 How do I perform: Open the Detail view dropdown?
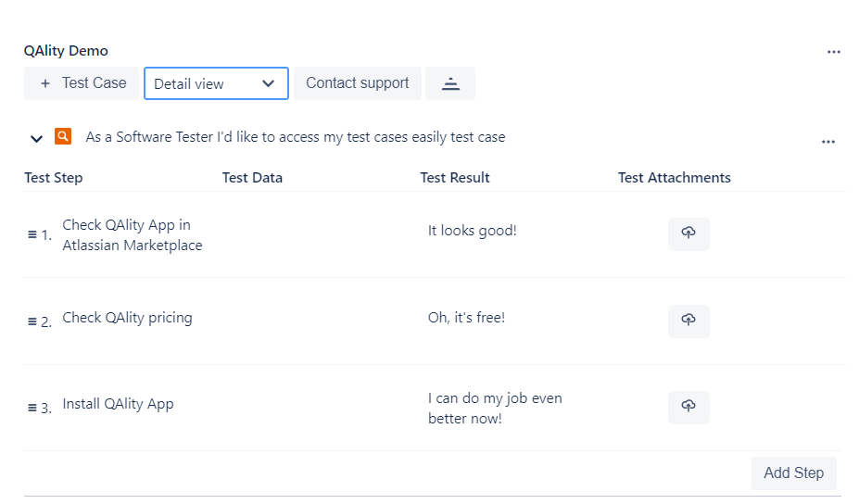point(216,83)
